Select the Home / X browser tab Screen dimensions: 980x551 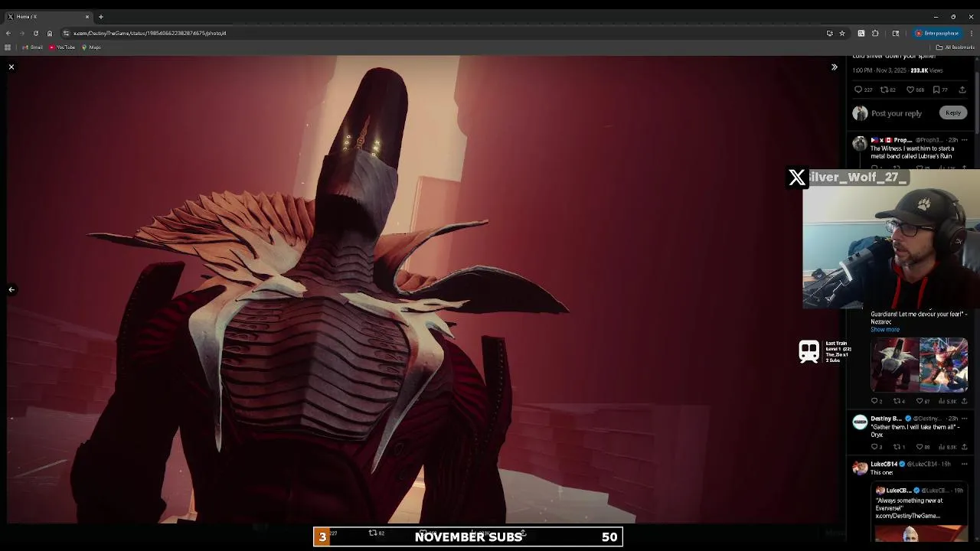tap(47, 16)
